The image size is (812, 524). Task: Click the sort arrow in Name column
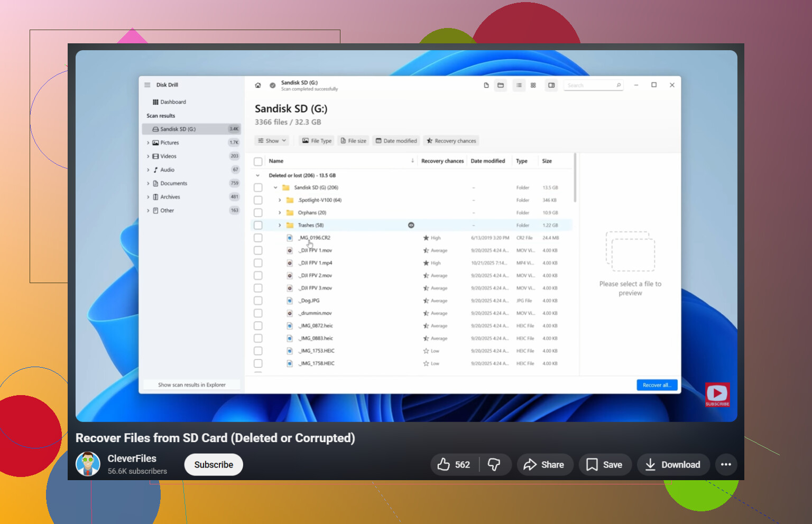412,161
